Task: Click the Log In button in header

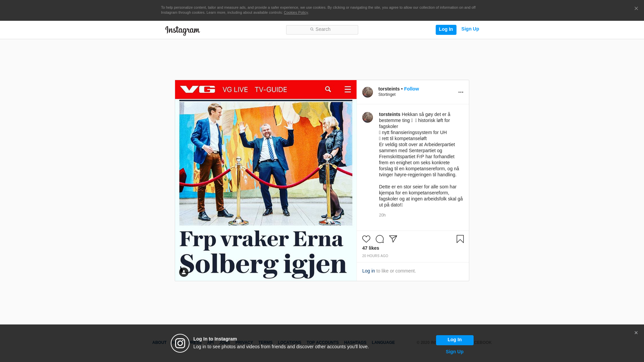Action: click(x=446, y=29)
